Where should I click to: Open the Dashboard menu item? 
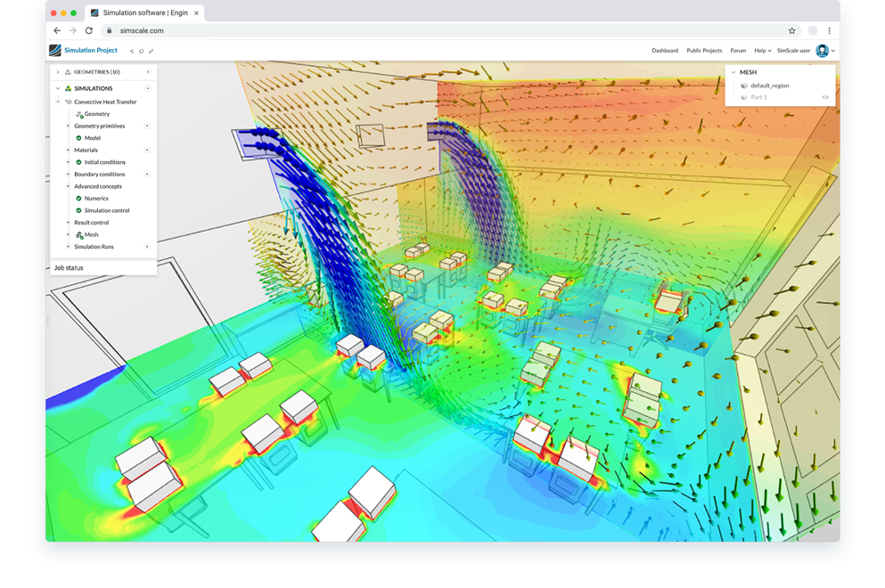point(666,51)
